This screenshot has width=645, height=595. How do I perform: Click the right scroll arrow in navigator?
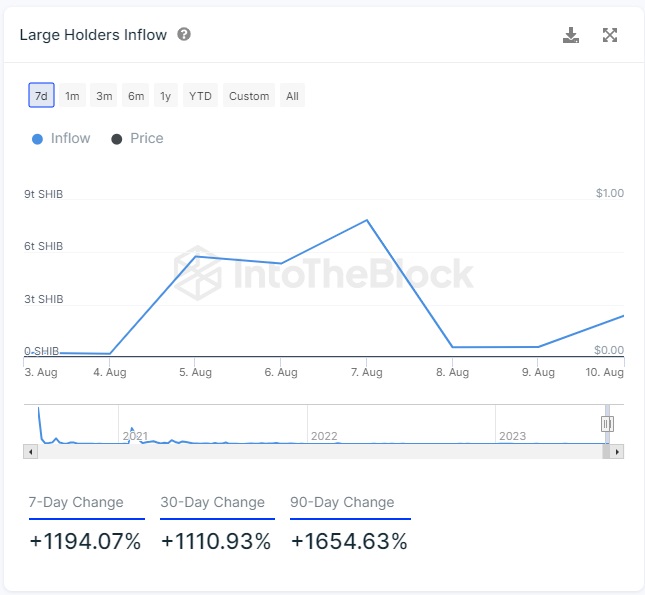tap(617, 452)
